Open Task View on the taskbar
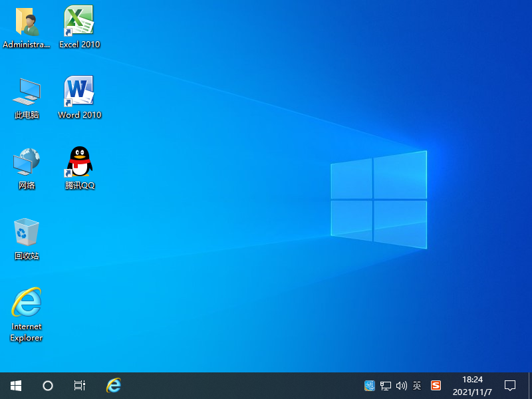The height and width of the screenshot is (399, 532). pos(79,385)
